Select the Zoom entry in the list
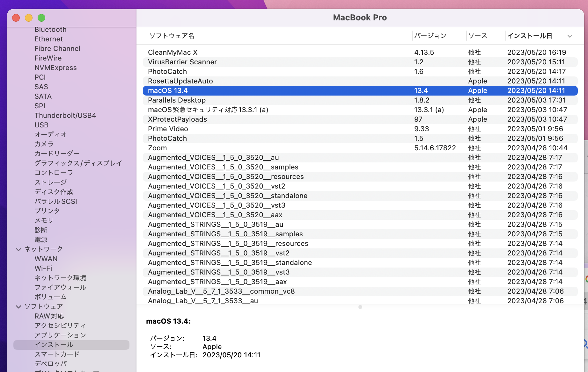Viewport: 588px width, 372px height. point(157,148)
